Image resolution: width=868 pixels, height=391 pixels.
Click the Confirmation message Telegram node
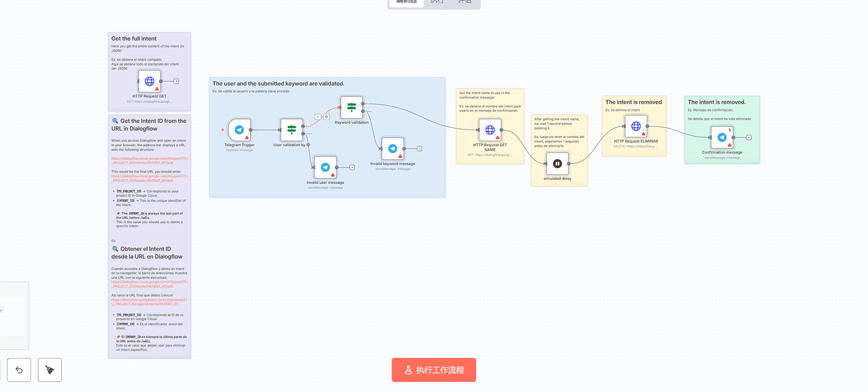722,138
